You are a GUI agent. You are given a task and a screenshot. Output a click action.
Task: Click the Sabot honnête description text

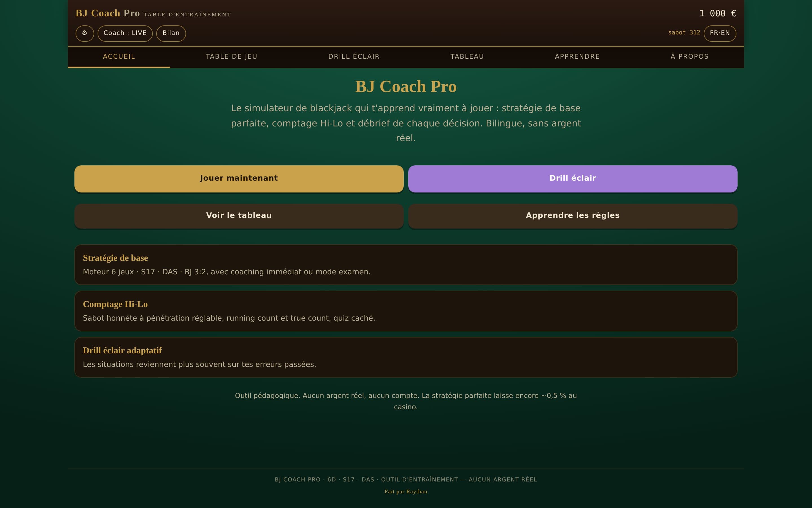click(229, 318)
